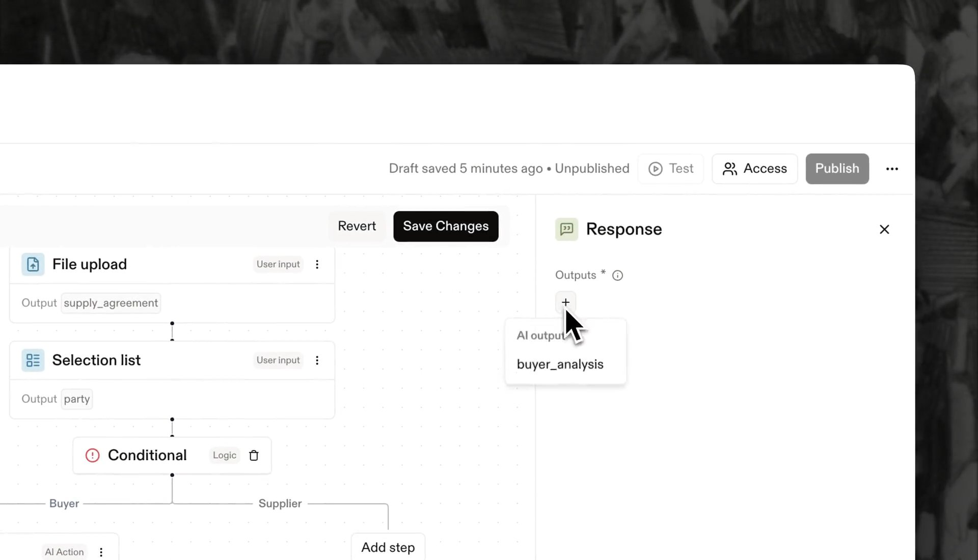The height and width of the screenshot is (560, 978).
Task: Click the Outputs field label
Action: [576, 275]
